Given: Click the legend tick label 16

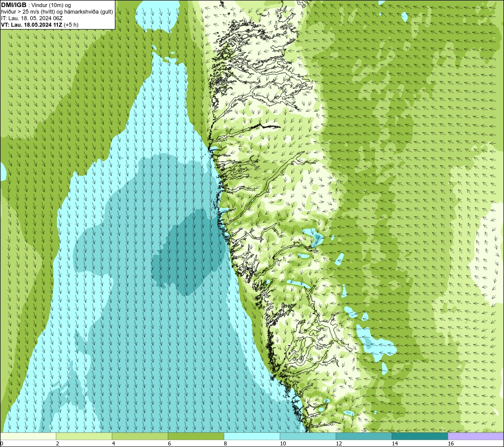Looking at the screenshot, I should pos(451,443).
